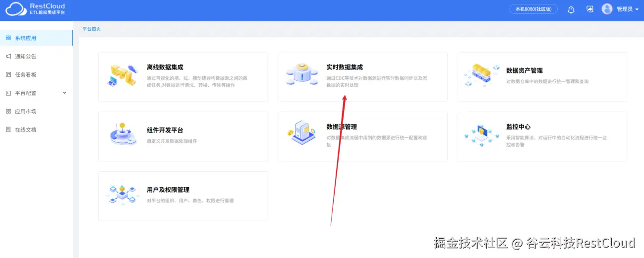Viewport: 644px width, 258px height.
Task: Click description text starting 通过可视化的拖、拉、拽
Action: (197, 82)
